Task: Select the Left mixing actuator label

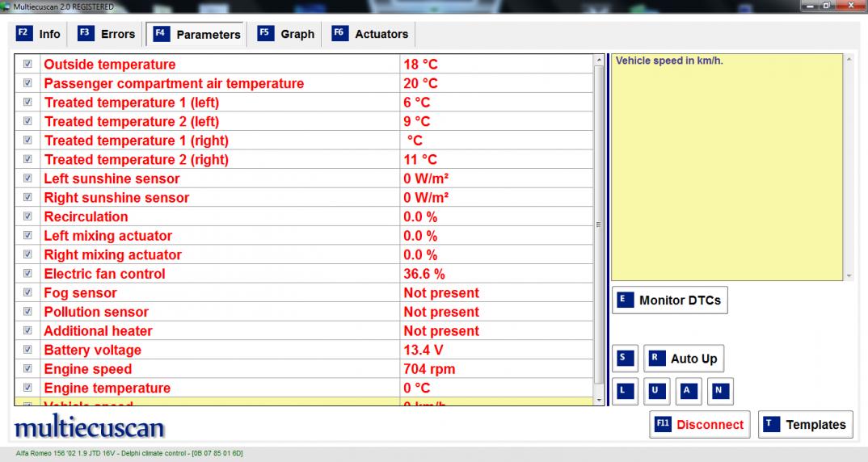Action: (x=108, y=236)
